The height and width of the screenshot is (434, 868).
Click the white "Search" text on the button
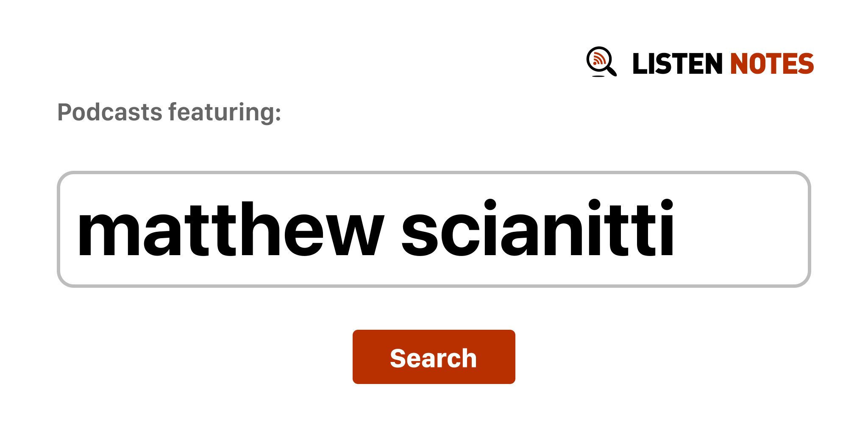433,358
